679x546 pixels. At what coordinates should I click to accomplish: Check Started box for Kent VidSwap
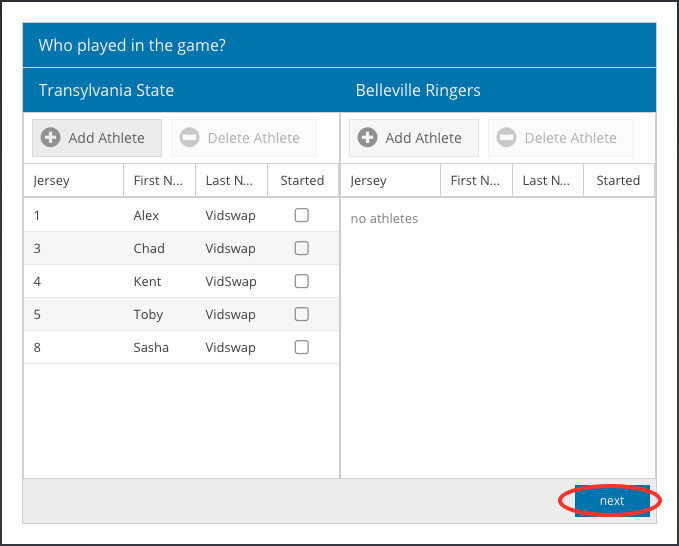[x=302, y=281]
